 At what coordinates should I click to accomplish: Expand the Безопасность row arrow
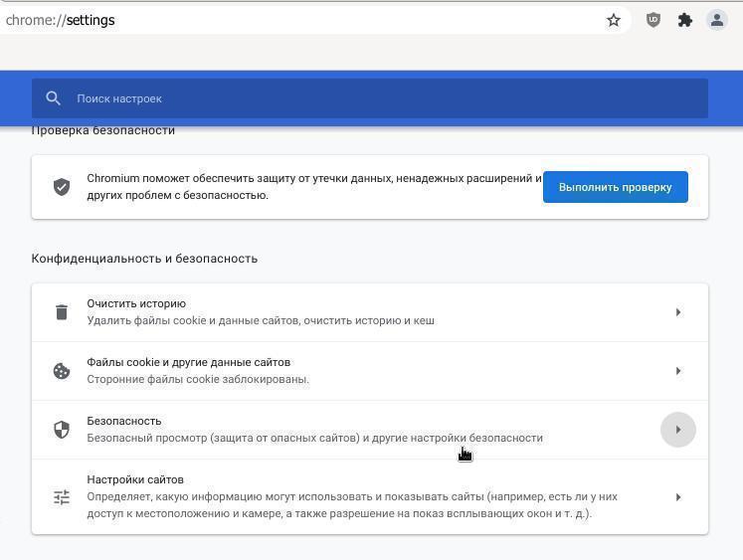point(678,430)
